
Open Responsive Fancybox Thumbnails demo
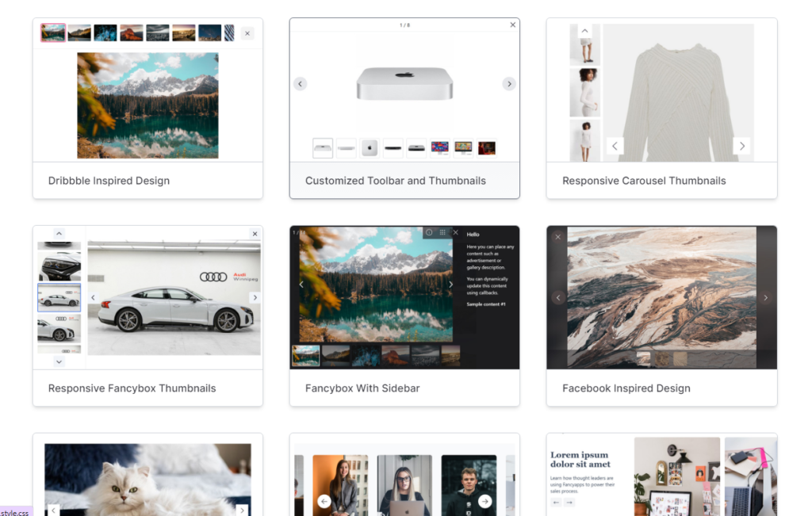132,388
